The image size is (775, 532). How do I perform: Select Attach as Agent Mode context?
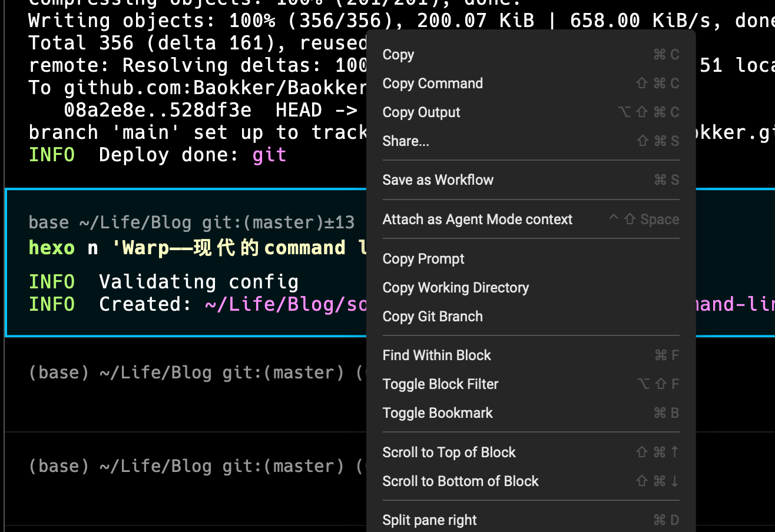pyautogui.click(x=531, y=220)
